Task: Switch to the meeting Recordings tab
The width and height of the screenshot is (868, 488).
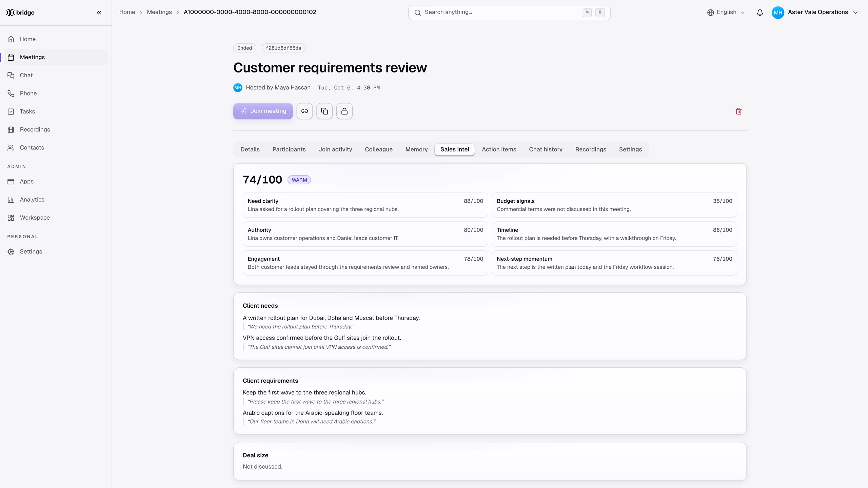Action: (590, 149)
